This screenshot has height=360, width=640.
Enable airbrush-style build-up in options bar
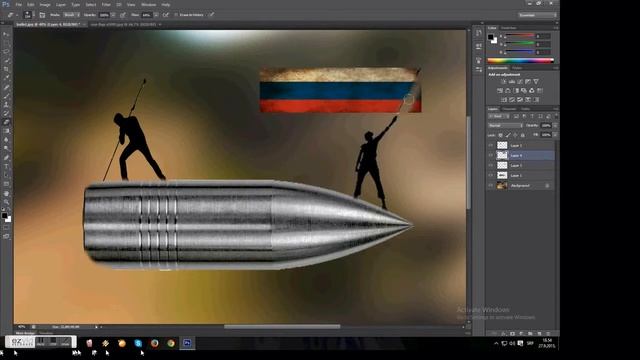coord(166,15)
